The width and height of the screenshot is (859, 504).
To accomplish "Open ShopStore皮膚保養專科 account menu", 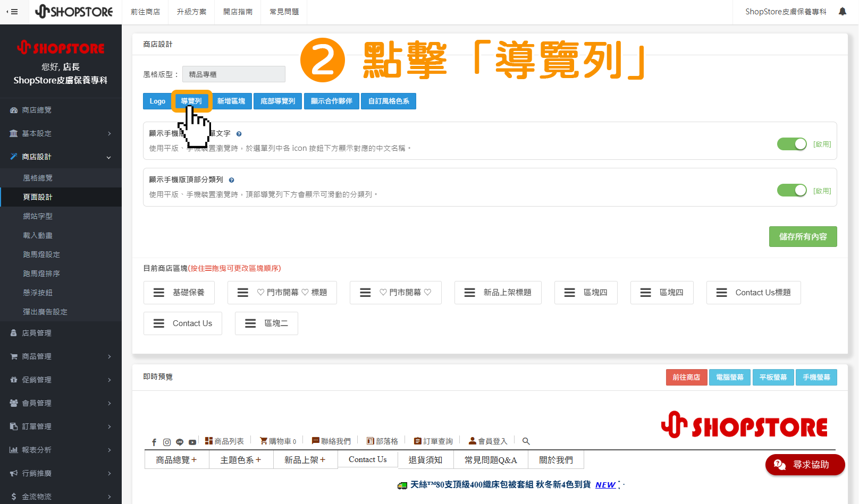I will coord(786,12).
